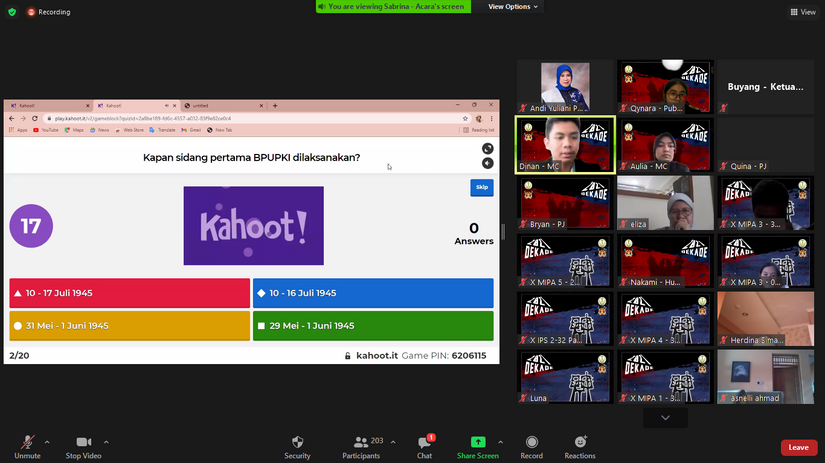Image resolution: width=825 pixels, height=463 pixels.
Task: Choose red answer 10 - 17 Juli 1945
Action: 129,293
